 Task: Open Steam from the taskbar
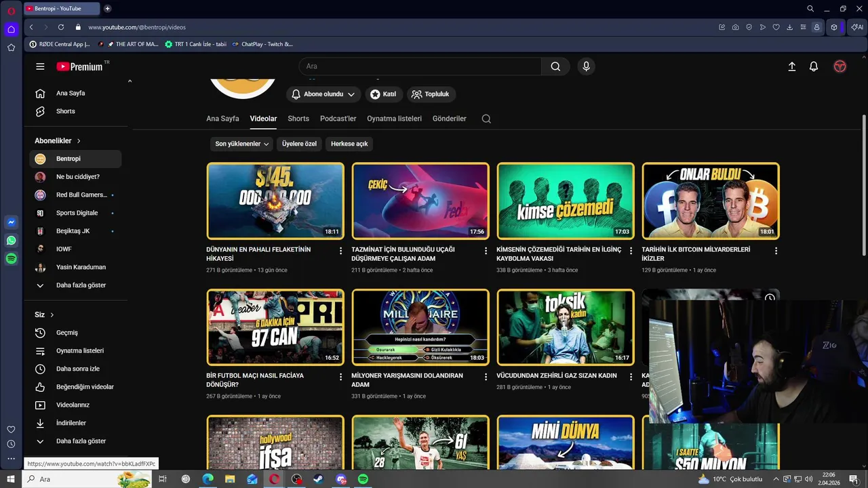[x=318, y=479]
